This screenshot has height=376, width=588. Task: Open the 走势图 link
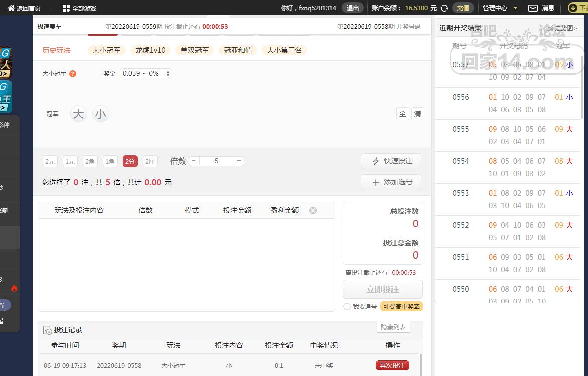pyautogui.click(x=566, y=28)
